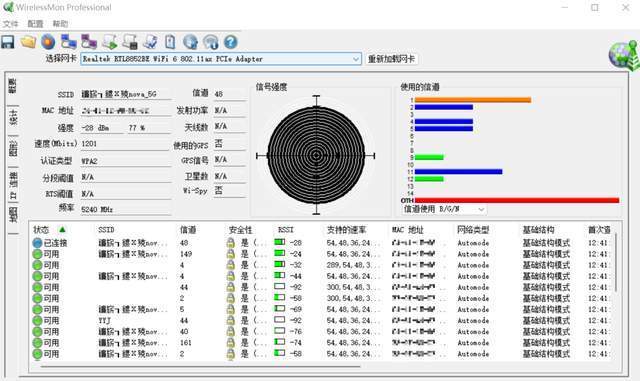Sort list by 网络类型 column header
Viewport: 640px width, 381px height.
tap(473, 230)
